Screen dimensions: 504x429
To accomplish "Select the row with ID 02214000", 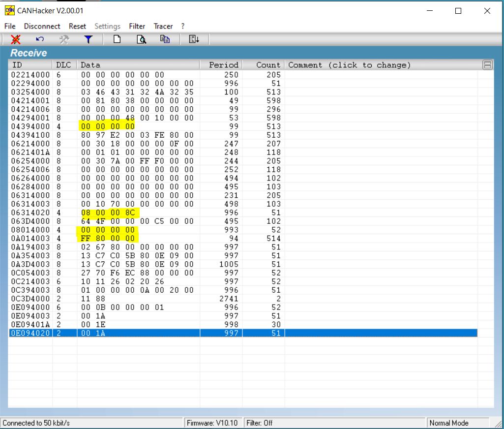I will coord(243,75).
